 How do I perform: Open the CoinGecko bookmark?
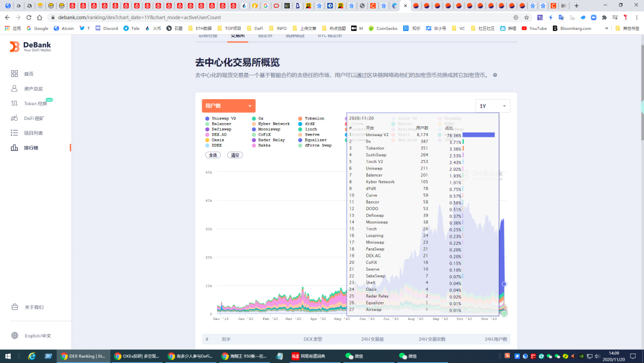point(383,29)
